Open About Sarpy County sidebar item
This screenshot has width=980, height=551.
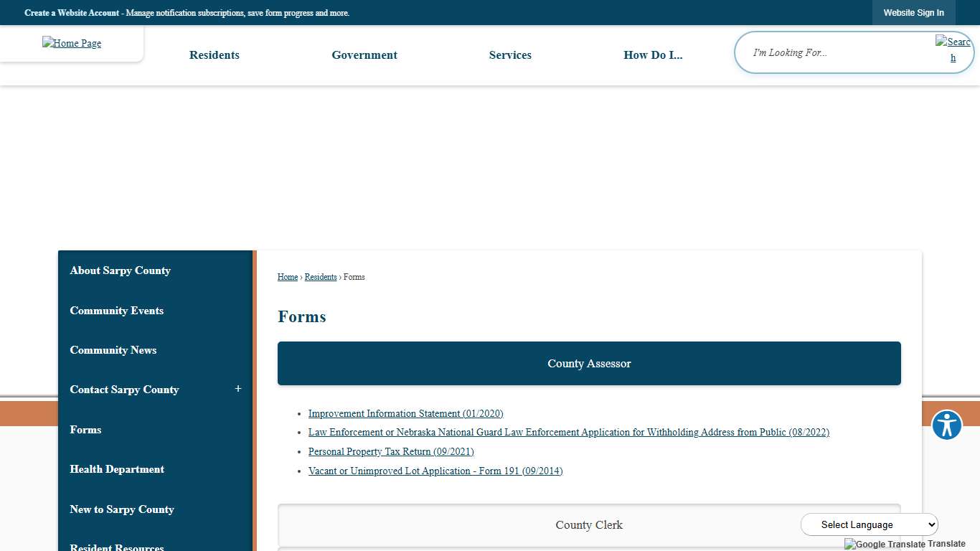tap(120, 270)
